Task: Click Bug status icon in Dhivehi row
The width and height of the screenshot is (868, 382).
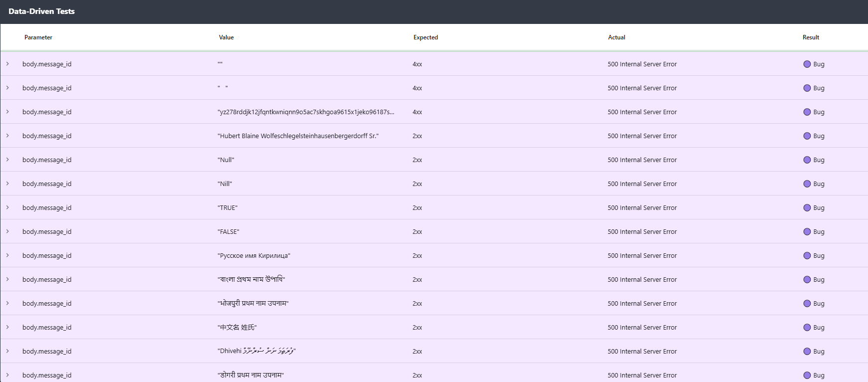Action: tap(807, 351)
